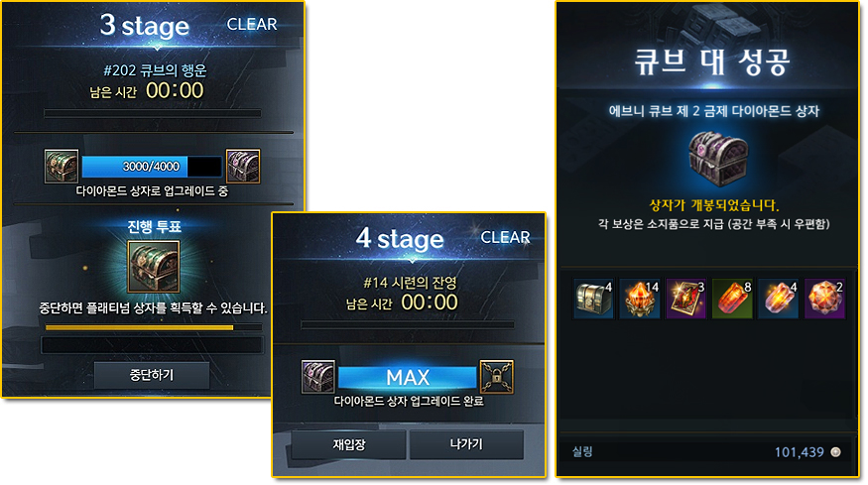The width and height of the screenshot is (868, 485).
Task: Click the large platinum chest under 진행 투표
Action: (x=154, y=267)
